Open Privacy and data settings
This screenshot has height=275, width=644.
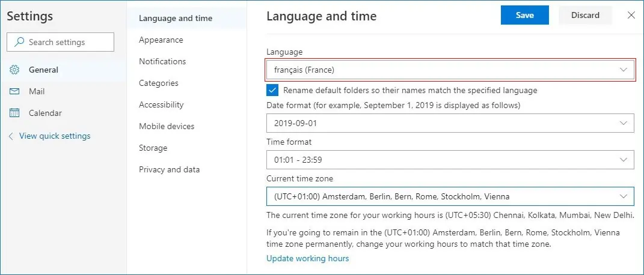[169, 170]
